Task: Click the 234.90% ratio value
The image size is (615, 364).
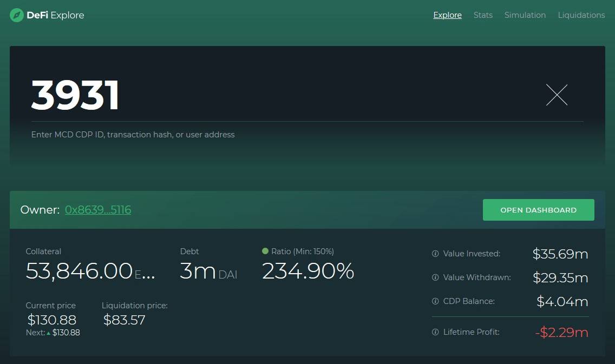Action: pyautogui.click(x=307, y=271)
